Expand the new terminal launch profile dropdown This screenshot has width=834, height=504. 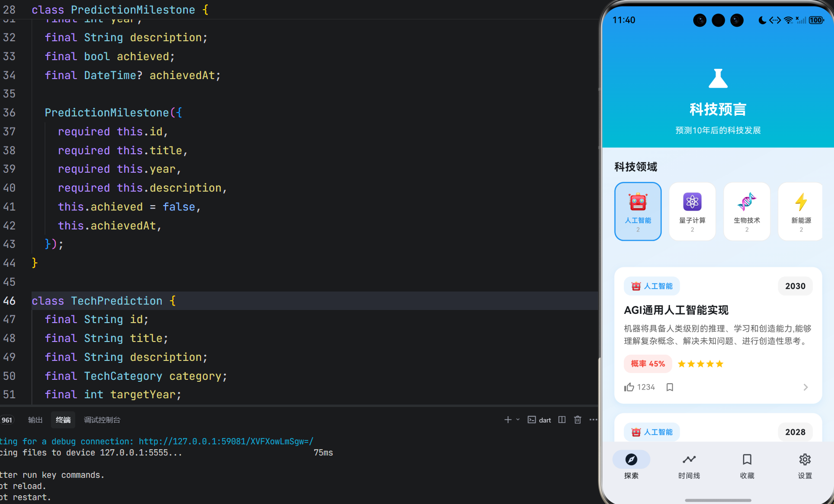518,420
